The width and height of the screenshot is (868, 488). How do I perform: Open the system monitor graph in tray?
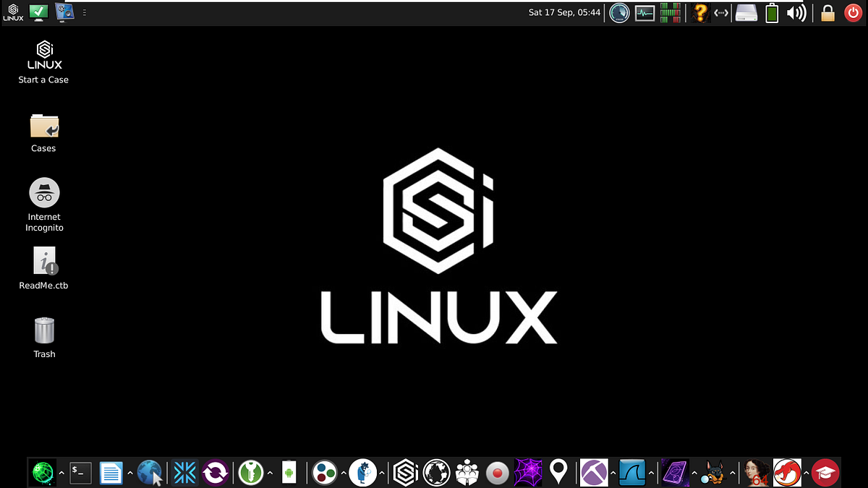click(x=644, y=12)
